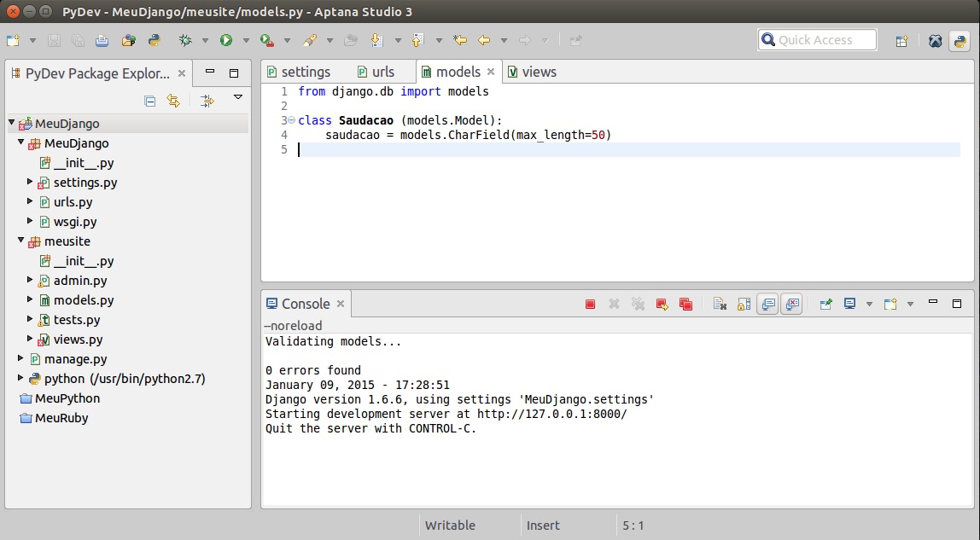Click the green Run button in toolbar

226,40
